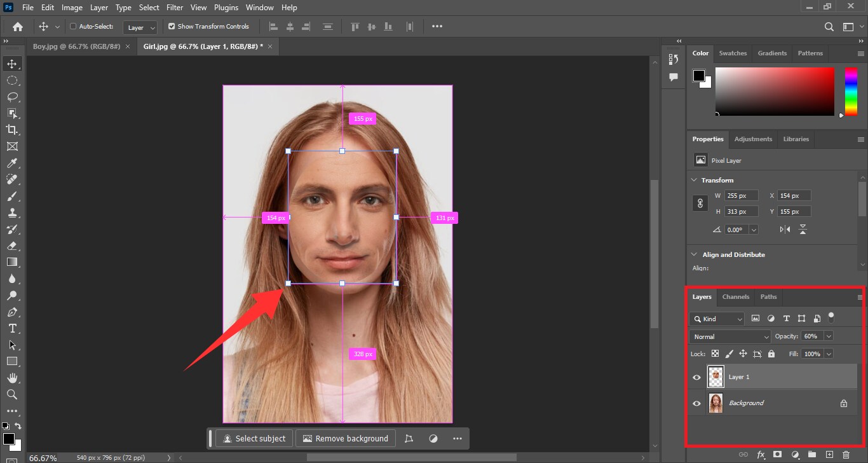
Task: Collapse the Align and Distribute section
Action: click(x=695, y=255)
